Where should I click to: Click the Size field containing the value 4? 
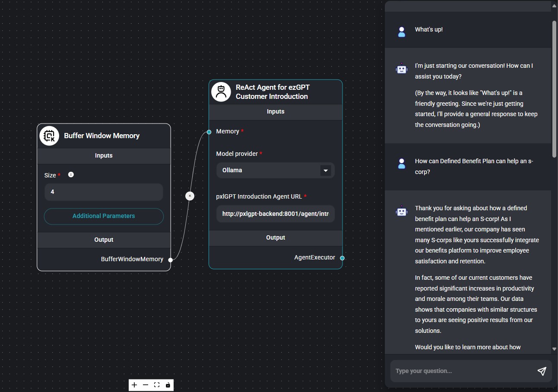(x=104, y=192)
